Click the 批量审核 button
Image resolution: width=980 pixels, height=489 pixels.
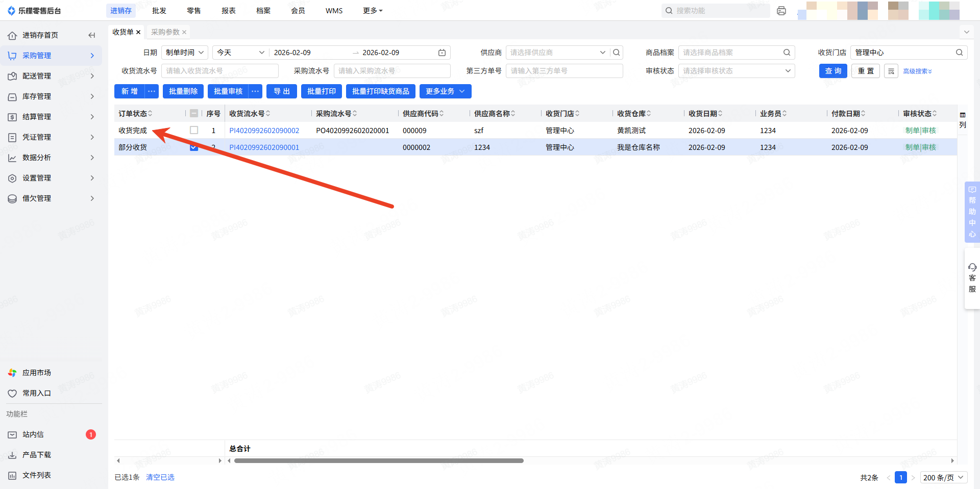(228, 91)
